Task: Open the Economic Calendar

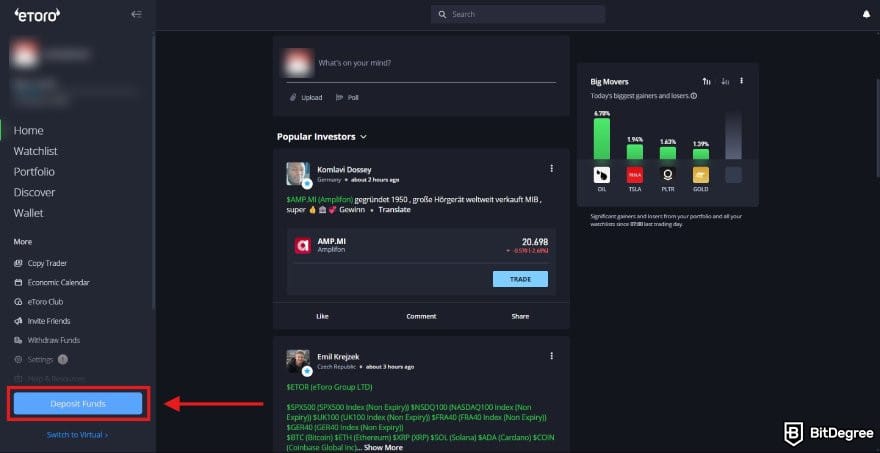Action: coord(58,282)
